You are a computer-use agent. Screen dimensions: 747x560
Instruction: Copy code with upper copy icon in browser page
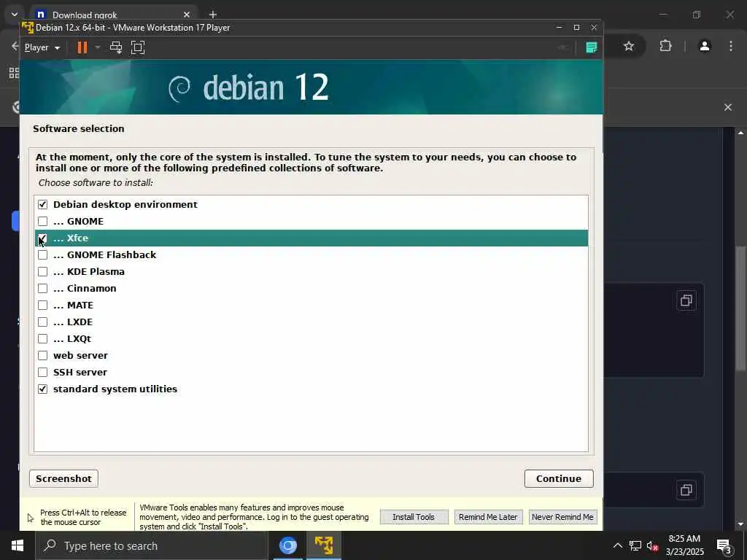coord(686,300)
